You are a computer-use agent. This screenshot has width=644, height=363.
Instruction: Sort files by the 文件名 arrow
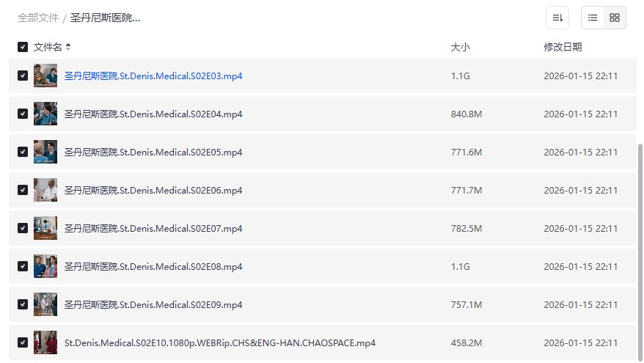coord(68,47)
